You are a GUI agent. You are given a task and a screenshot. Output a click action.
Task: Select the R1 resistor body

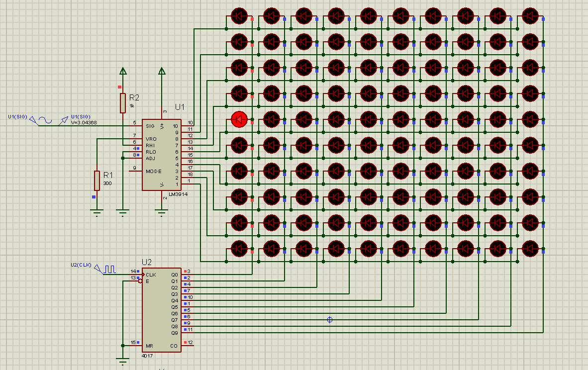click(97, 181)
